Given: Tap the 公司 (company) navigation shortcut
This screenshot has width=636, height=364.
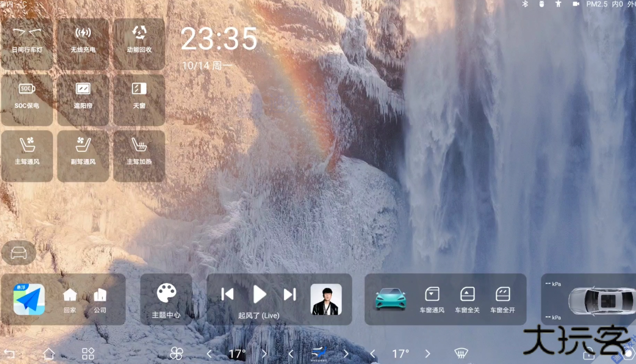Looking at the screenshot, I should (x=100, y=299).
